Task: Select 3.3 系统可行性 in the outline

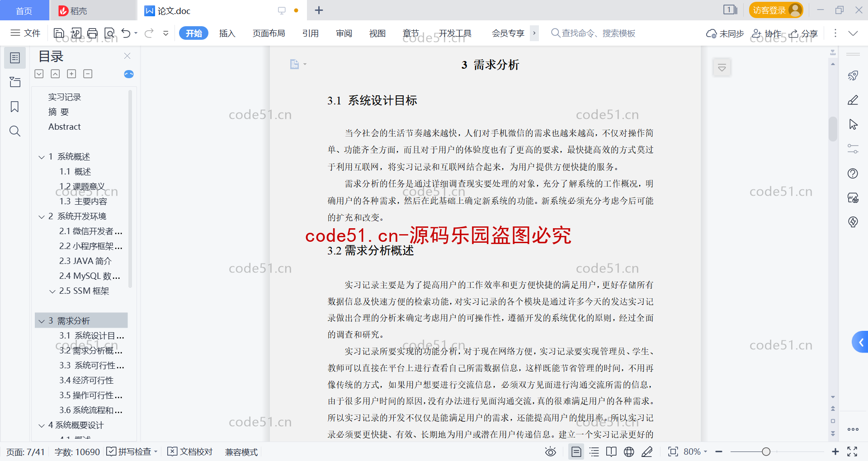Action: click(92, 365)
